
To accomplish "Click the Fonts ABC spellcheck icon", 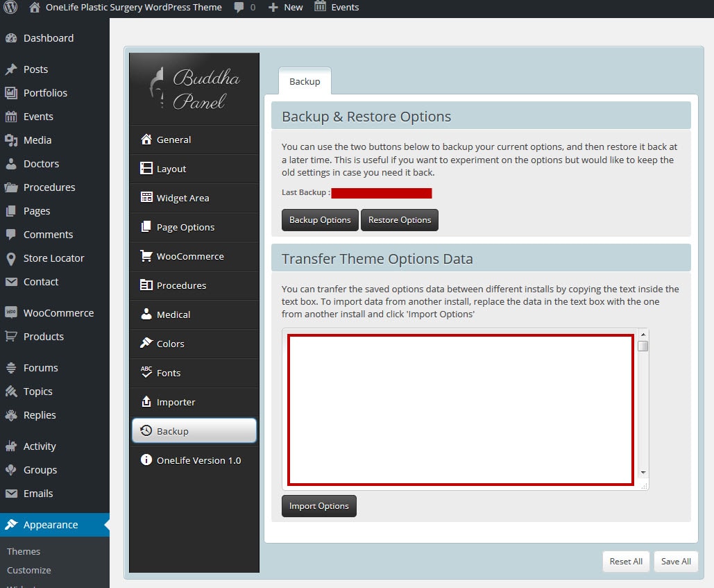I will coord(146,373).
